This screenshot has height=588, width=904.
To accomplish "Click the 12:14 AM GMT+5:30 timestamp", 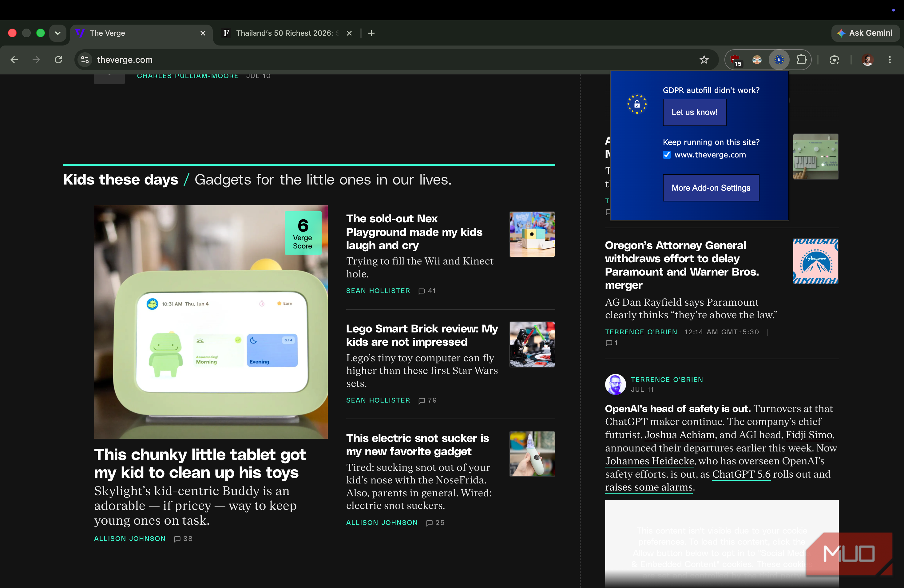I will [722, 332].
